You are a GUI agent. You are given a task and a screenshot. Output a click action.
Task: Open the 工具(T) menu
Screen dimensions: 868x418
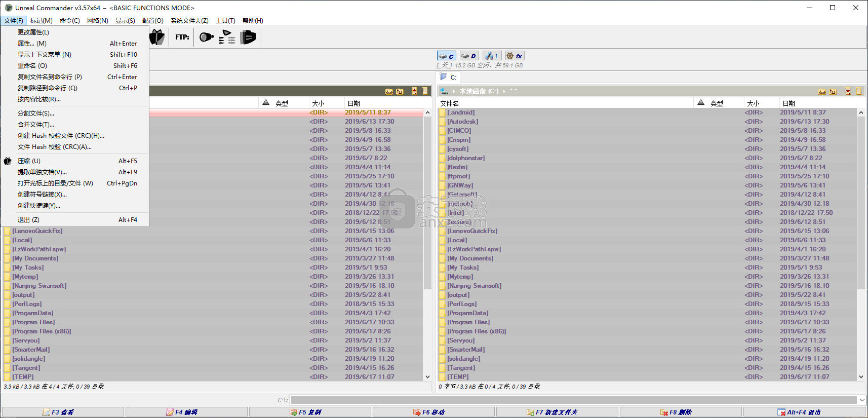226,21
